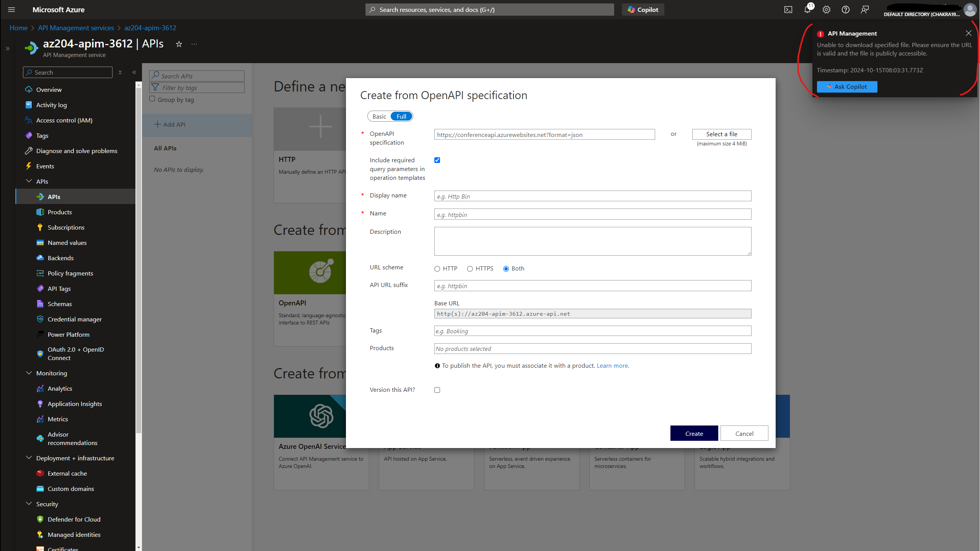Focus the API URL suffix field
980x551 pixels.
click(592, 286)
